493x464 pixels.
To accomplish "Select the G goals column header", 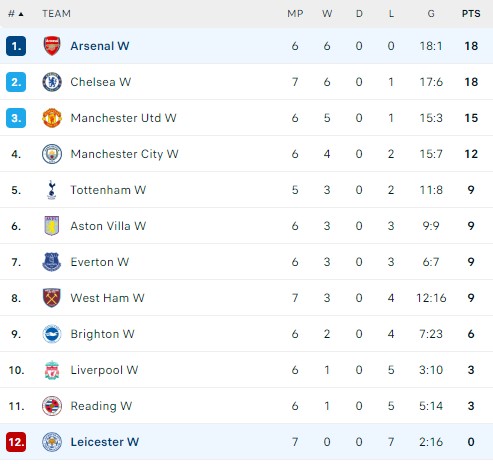I will [431, 14].
